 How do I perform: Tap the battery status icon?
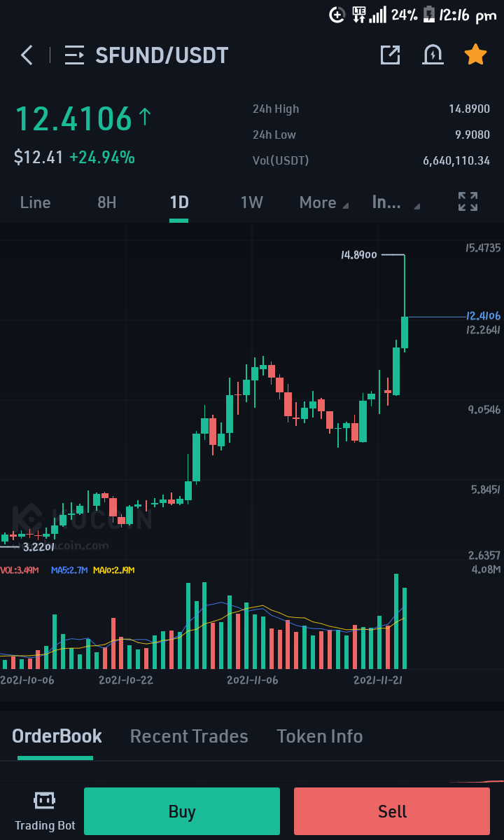[x=428, y=15]
